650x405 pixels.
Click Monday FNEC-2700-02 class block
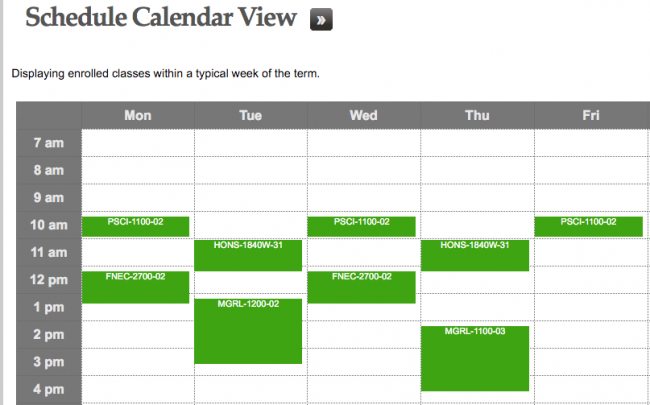(x=136, y=287)
